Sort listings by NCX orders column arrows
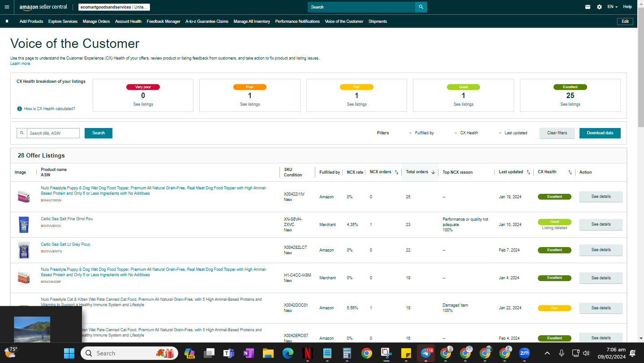The height and width of the screenshot is (363, 644). coord(396,172)
